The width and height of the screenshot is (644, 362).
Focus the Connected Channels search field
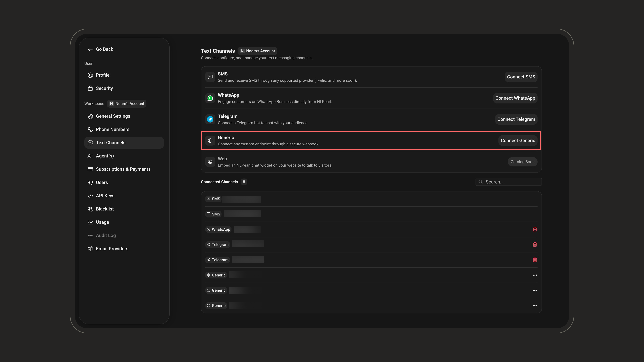[509, 182]
